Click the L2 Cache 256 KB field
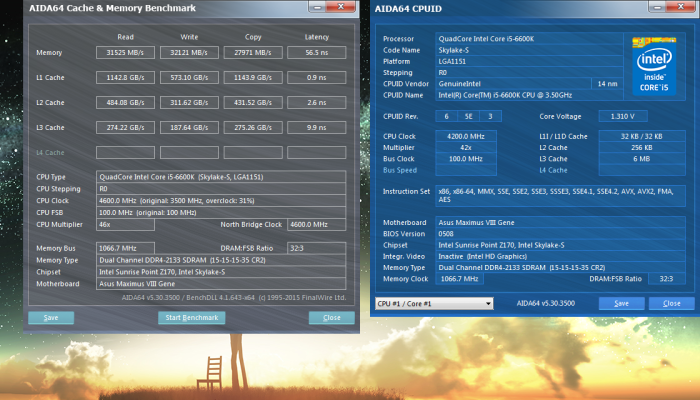This screenshot has width=700, height=400. click(x=642, y=147)
